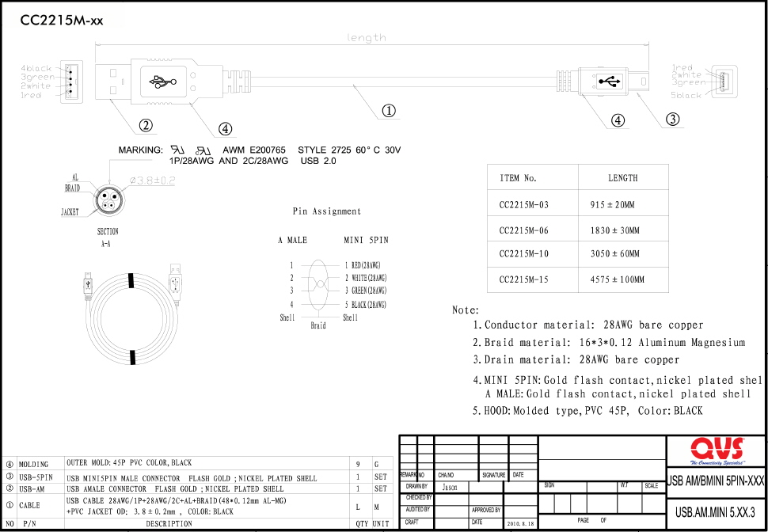Image resolution: width=768 pixels, height=532 pixels.
Task: Click the 'DRAWN BY' field label
Action: (416, 486)
